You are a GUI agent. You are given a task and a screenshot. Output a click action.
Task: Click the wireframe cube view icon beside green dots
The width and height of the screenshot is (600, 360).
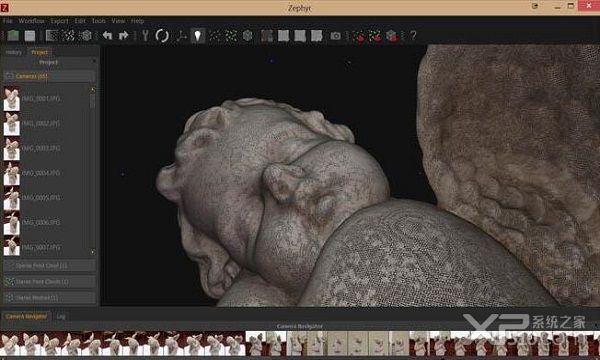[248, 36]
